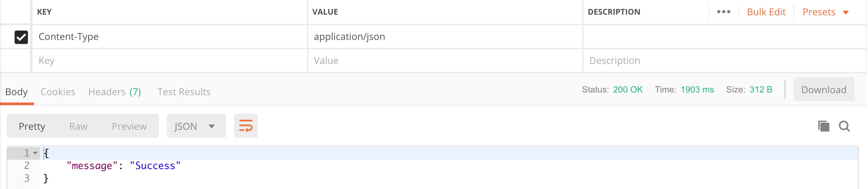Open the Presets dropdown
The width and height of the screenshot is (868, 189).
click(825, 12)
